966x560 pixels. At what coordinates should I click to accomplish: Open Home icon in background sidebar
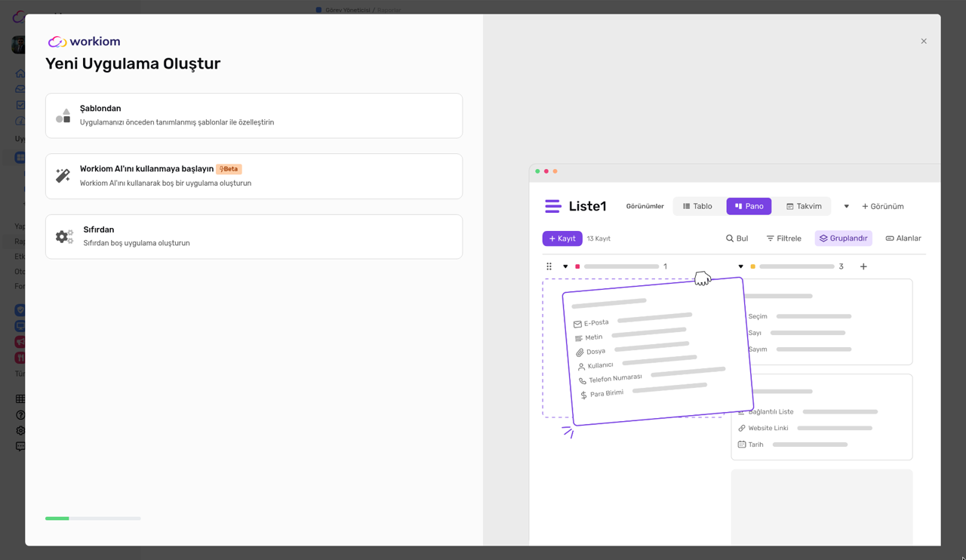[20, 73]
